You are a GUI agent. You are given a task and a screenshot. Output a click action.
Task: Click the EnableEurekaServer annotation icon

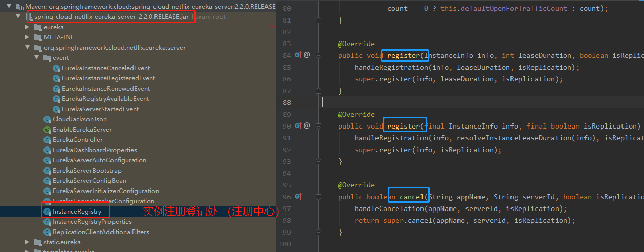tap(48, 130)
